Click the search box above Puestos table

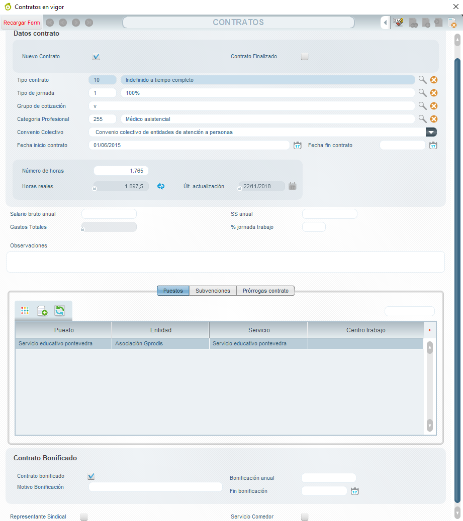pyautogui.click(x=409, y=311)
